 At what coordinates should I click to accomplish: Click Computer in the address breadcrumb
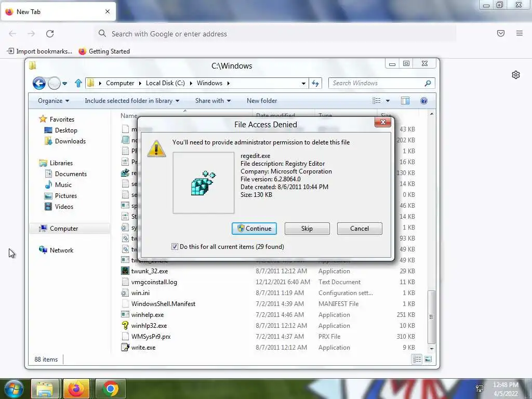tap(120, 83)
